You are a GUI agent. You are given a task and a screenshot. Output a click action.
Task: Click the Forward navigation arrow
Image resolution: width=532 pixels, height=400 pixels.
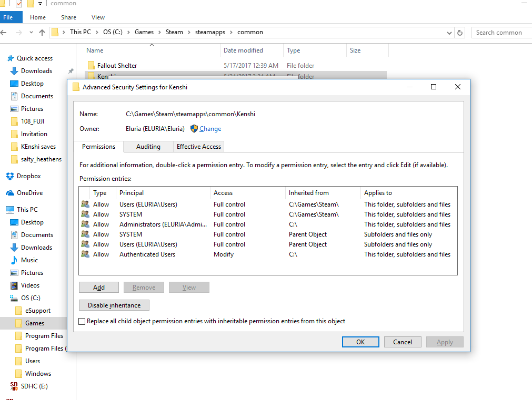[19, 33]
